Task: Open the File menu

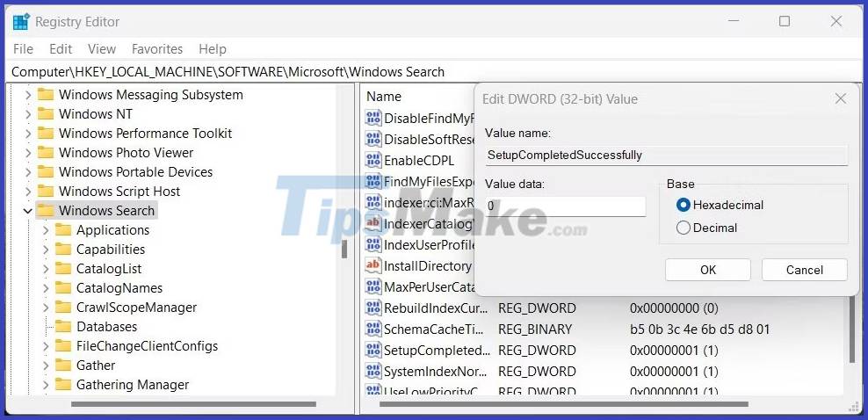Action: (23, 49)
